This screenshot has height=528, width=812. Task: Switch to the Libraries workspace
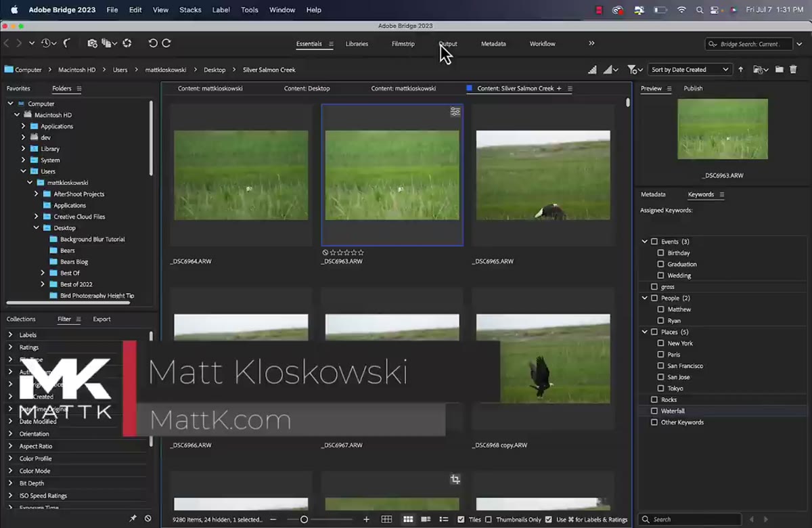[357, 44]
